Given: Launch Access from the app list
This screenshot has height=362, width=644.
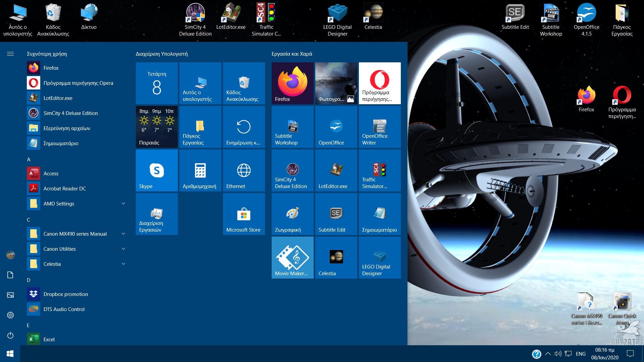Looking at the screenshot, I should (77, 173).
